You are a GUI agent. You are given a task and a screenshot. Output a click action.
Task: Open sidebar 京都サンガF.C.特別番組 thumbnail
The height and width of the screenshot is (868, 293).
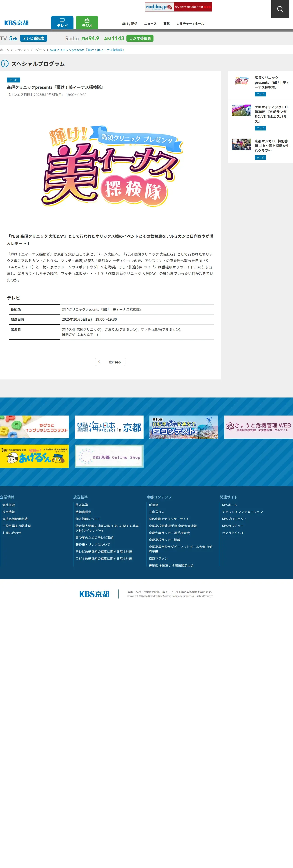click(241, 144)
